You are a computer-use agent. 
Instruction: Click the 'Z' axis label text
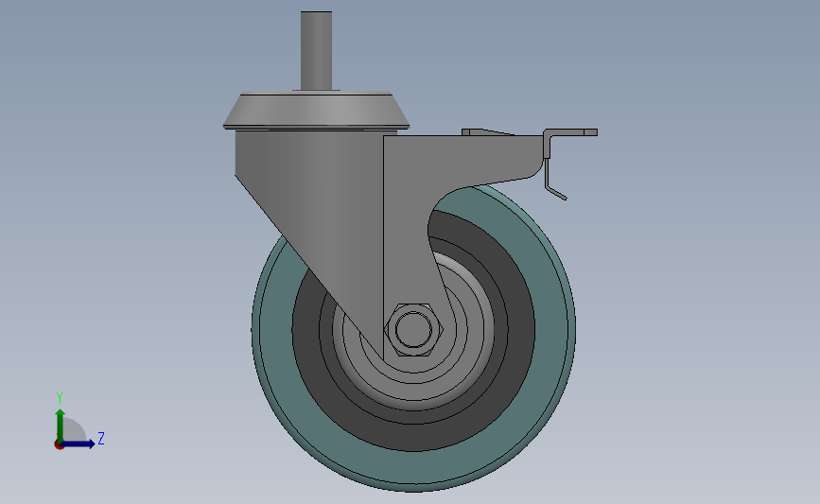tap(101, 438)
